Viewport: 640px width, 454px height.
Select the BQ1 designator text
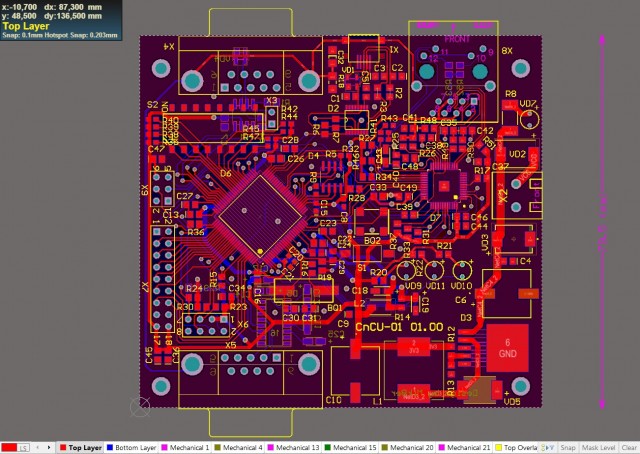point(335,307)
